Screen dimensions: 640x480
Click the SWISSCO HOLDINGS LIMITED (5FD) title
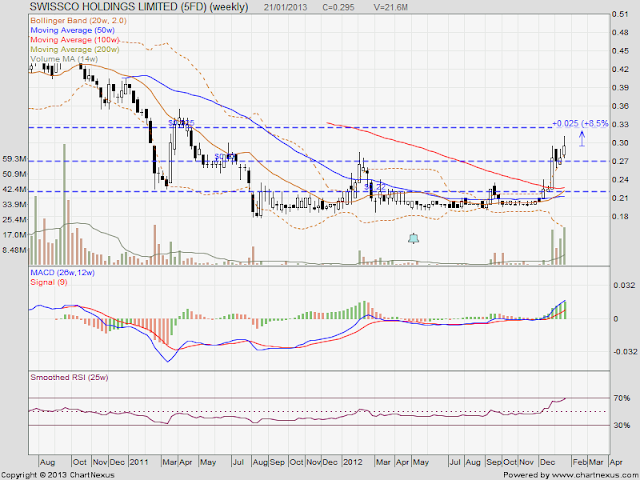click(139, 7)
